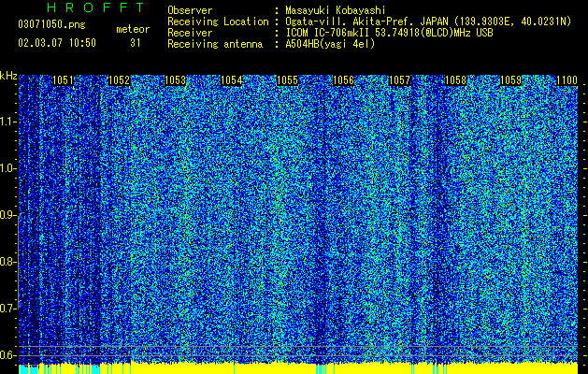Click the Receiving antenna label
The image size is (588, 374).
pyautogui.click(x=215, y=44)
